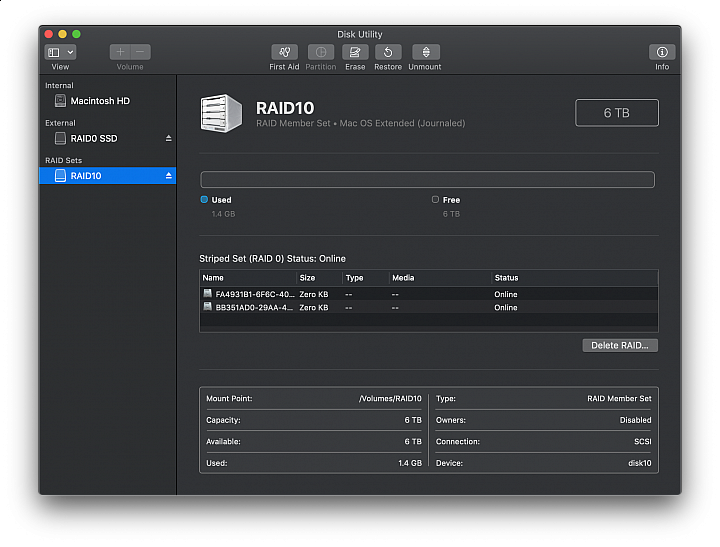720x547 pixels.
Task: Sort by the Status column header
Action: tap(574, 278)
